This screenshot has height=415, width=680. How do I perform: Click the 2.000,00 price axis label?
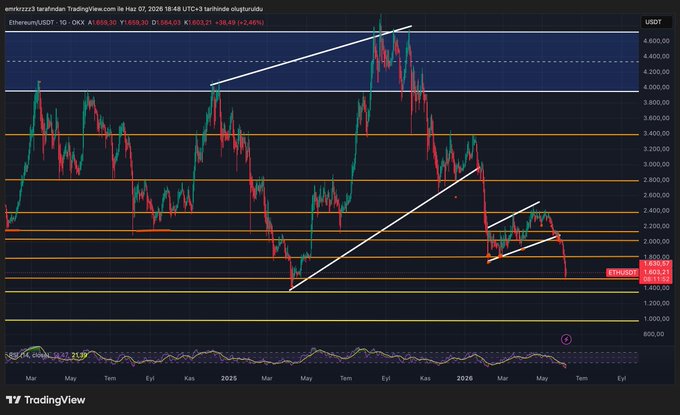[657, 242]
